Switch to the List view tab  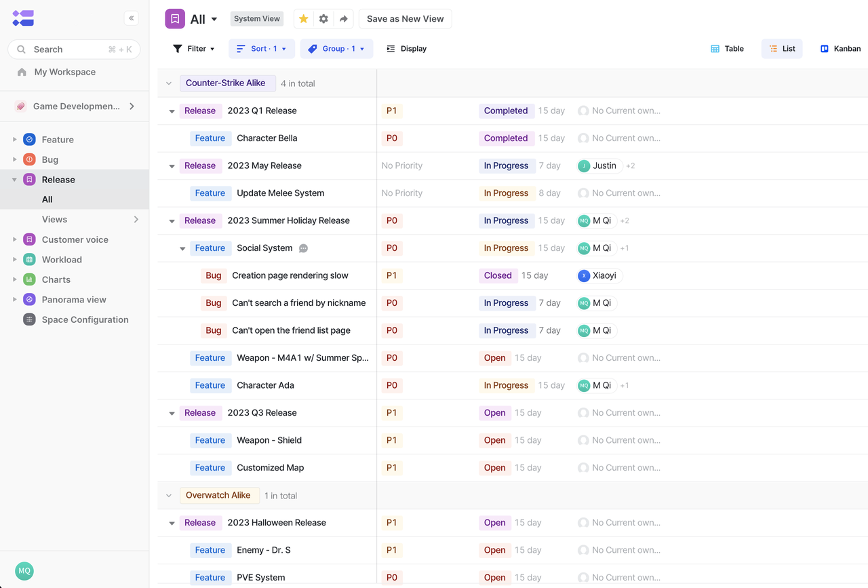pyautogui.click(x=781, y=48)
